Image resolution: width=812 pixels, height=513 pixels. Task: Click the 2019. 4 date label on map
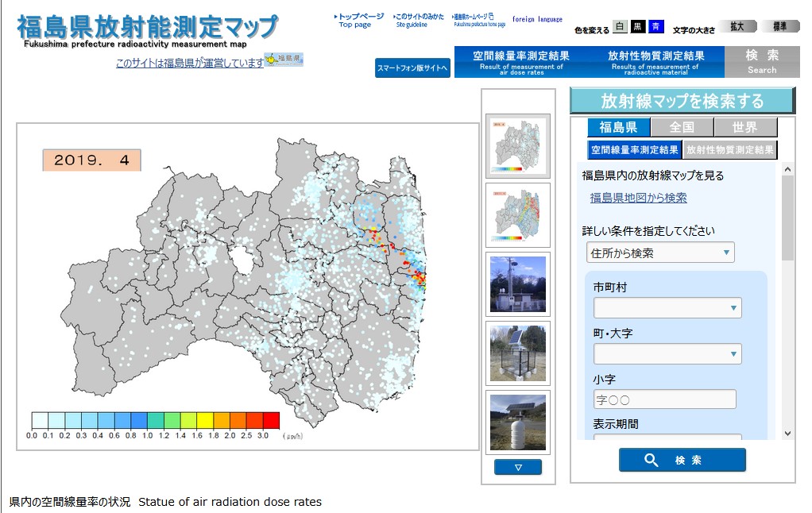pyautogui.click(x=91, y=160)
